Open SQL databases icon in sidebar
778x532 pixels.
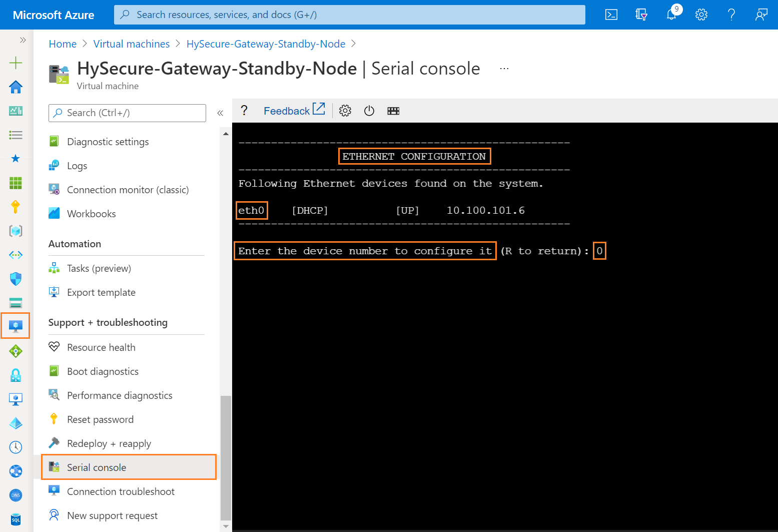(x=16, y=519)
